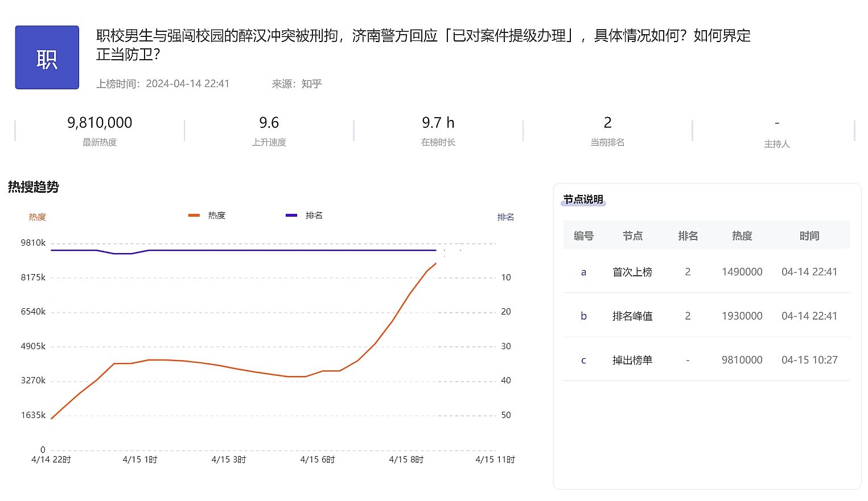Image resolution: width=868 pixels, height=501 pixels.
Task: Click the 4/15 6时 axis label
Action: pos(318,459)
